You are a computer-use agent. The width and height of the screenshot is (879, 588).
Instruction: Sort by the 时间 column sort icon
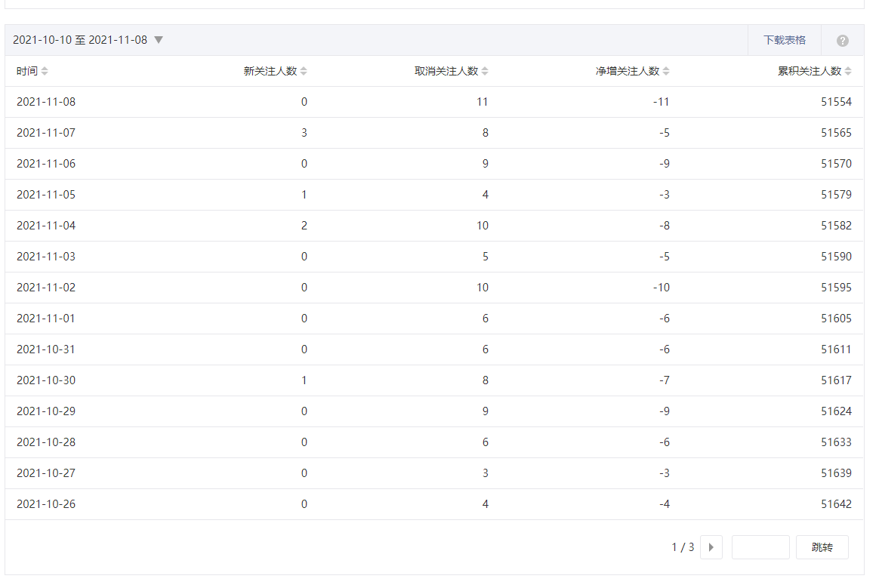point(45,71)
